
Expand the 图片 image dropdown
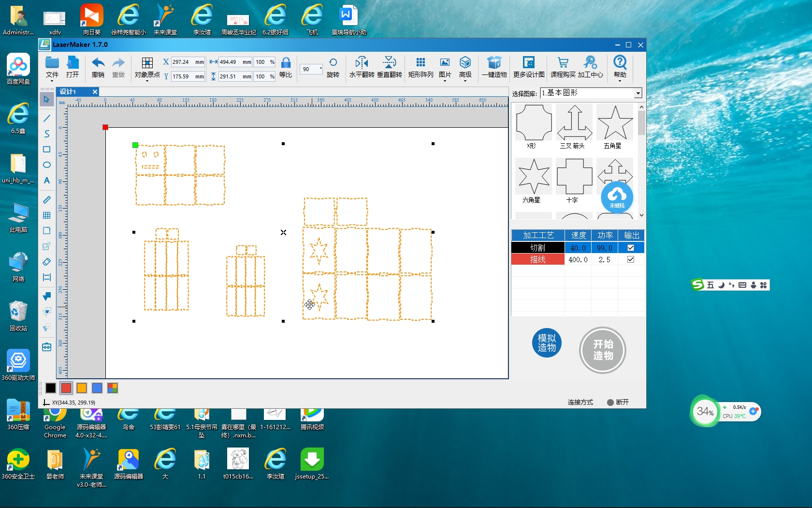click(x=445, y=81)
